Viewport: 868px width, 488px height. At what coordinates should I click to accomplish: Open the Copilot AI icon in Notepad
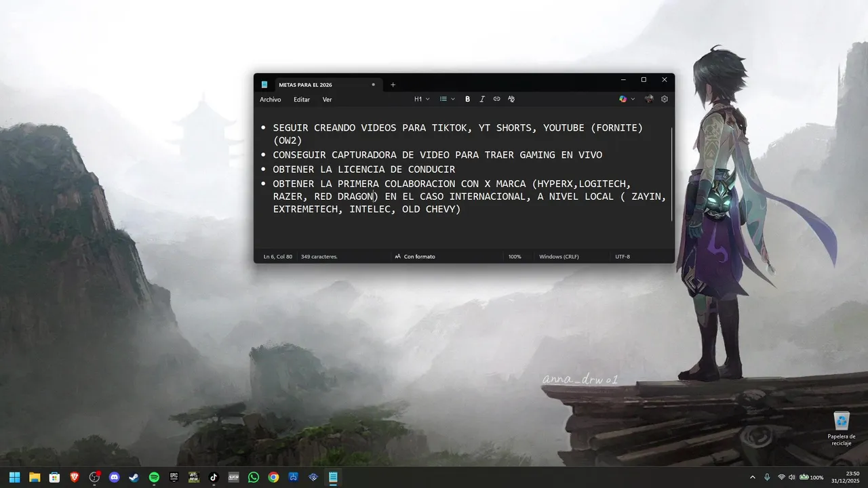coord(623,99)
